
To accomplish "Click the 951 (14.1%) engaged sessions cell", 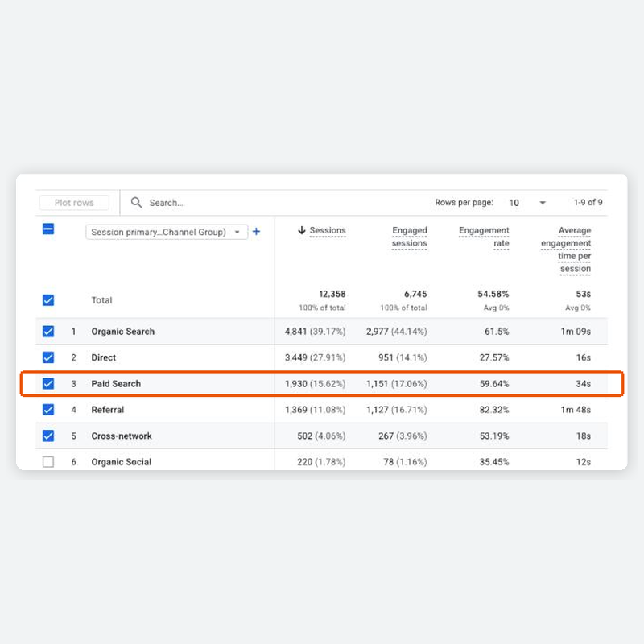I will pos(402,357).
